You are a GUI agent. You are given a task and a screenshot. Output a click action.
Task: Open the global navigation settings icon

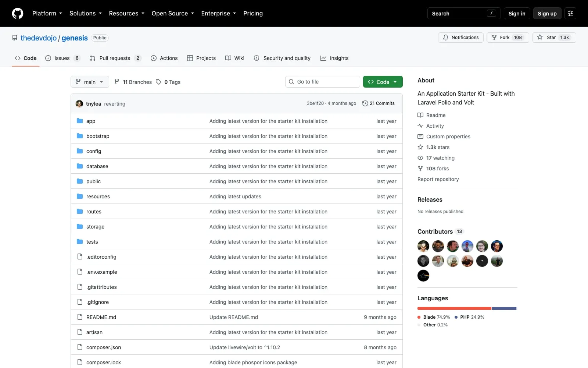[x=570, y=13]
